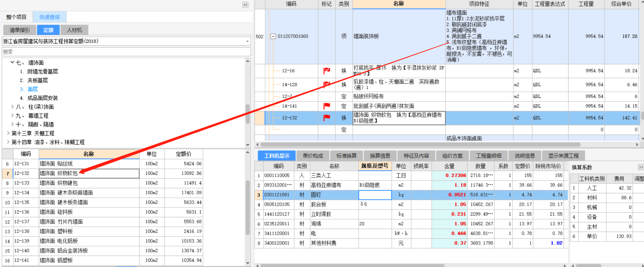Select quota row 墙饰面 贴丝绒
The image size is (644, 267).
click(102, 163)
